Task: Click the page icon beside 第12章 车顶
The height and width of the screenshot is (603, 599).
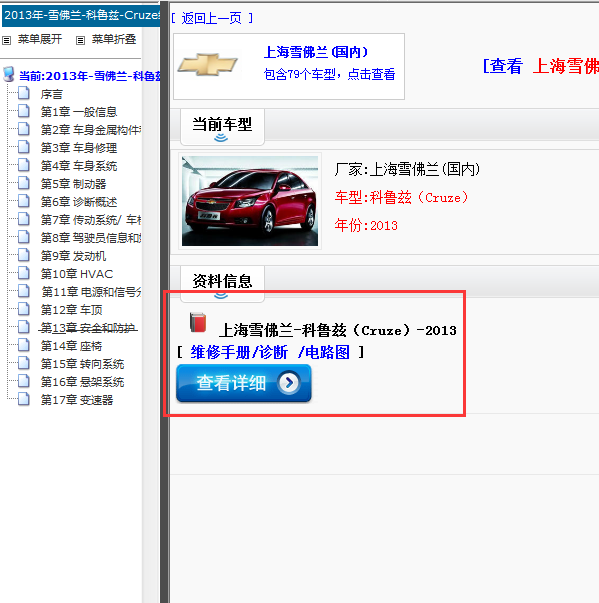Action: tap(24, 309)
